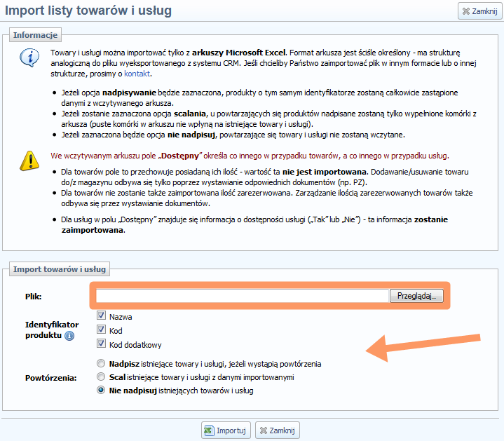Click the Excel icon on Importuj button
The width and height of the screenshot is (504, 441).
[x=209, y=430]
